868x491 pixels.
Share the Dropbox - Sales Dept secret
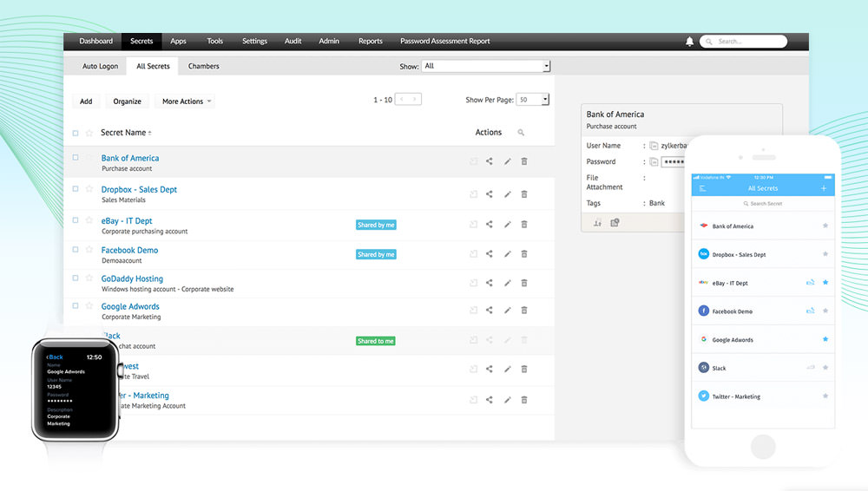(490, 193)
